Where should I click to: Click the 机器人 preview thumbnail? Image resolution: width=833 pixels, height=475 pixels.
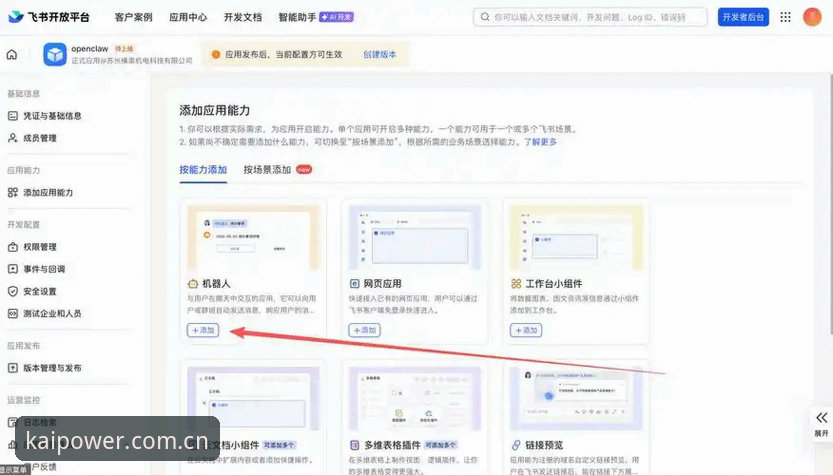tap(254, 238)
